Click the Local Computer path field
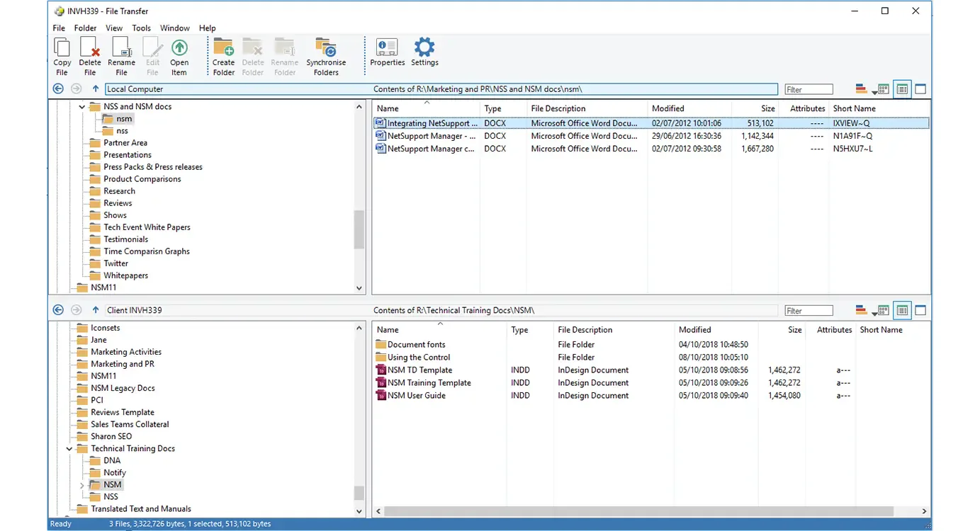The width and height of the screenshot is (980, 531). point(441,89)
